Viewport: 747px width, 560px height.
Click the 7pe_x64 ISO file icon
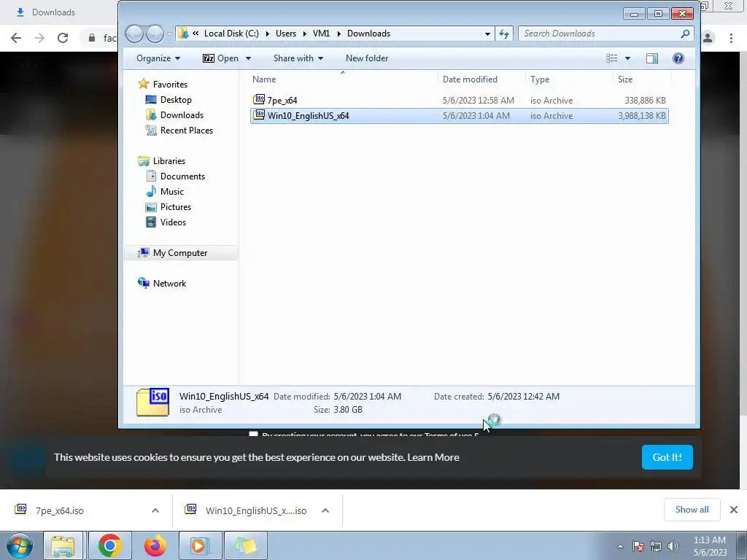click(x=259, y=99)
